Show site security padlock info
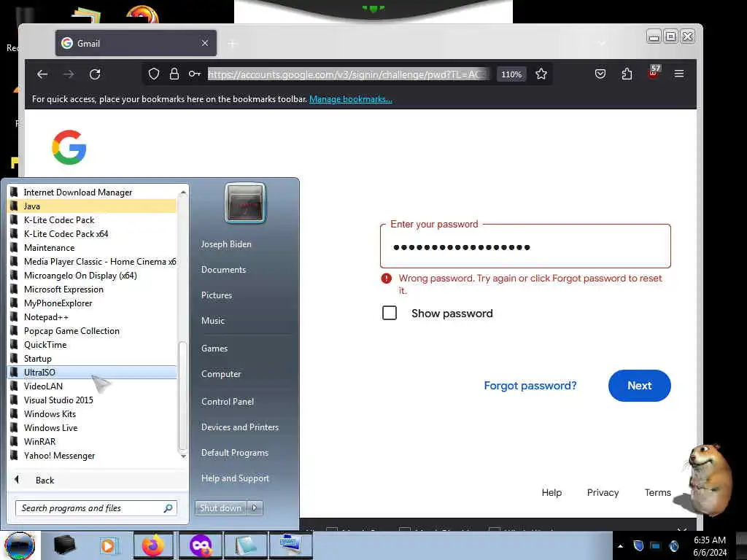The image size is (747, 560). point(174,74)
